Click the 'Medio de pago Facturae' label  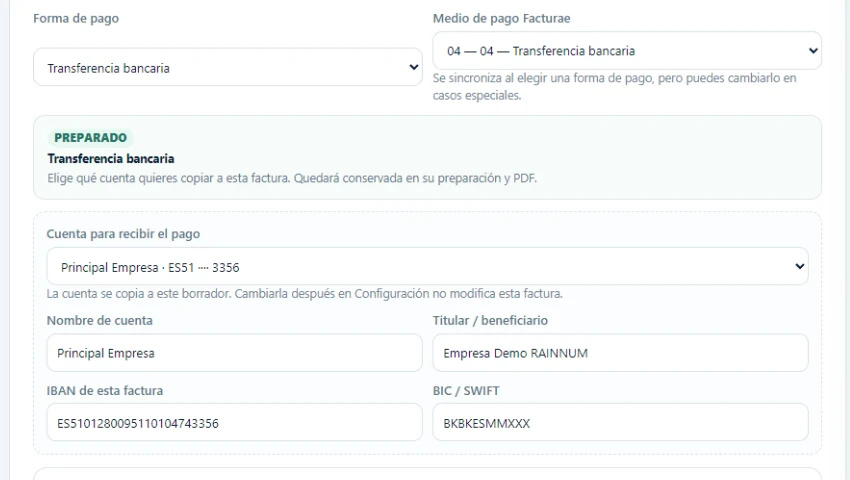tap(501, 18)
